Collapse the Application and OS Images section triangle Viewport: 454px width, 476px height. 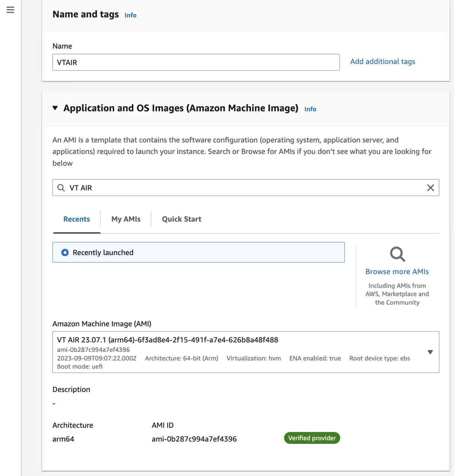tap(55, 107)
